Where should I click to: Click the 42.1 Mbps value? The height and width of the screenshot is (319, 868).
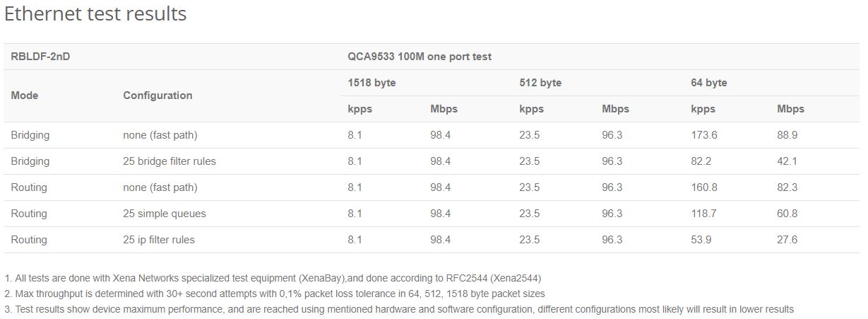787,161
